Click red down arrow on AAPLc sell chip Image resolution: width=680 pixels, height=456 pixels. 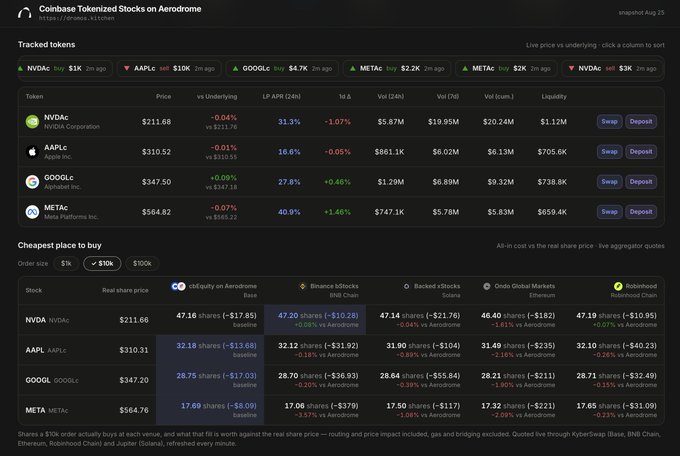127,69
